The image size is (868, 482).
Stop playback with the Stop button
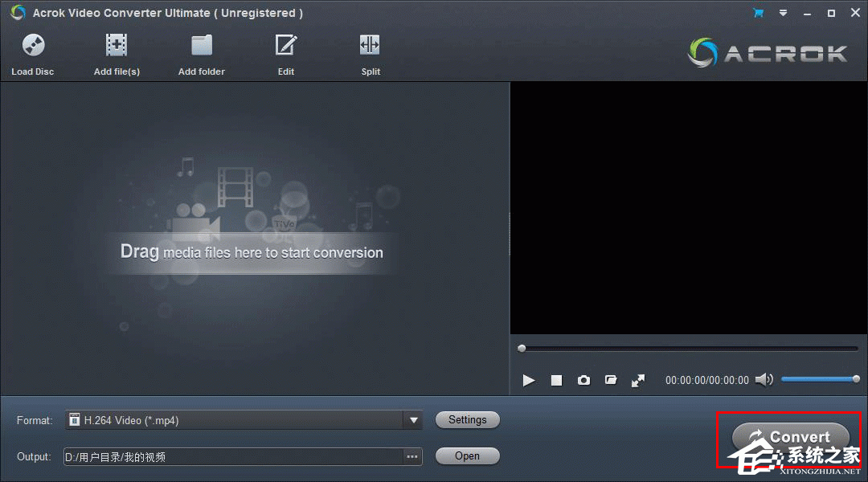[556, 380]
